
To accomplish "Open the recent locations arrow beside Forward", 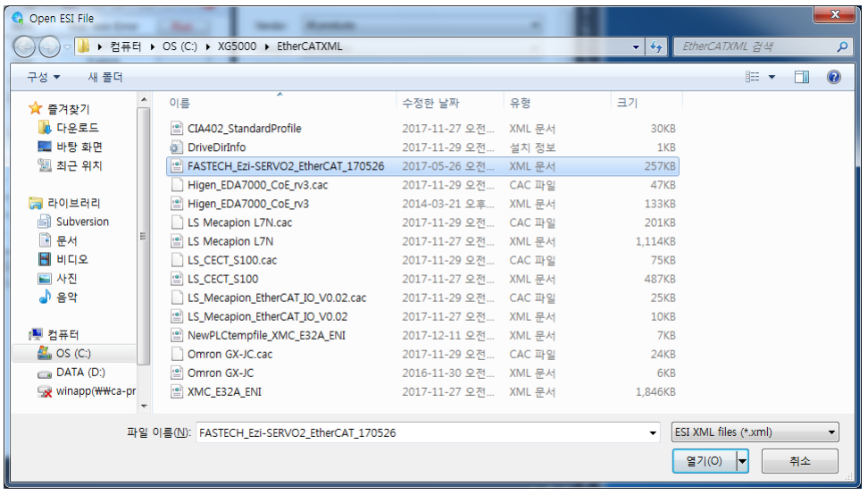I will point(67,47).
